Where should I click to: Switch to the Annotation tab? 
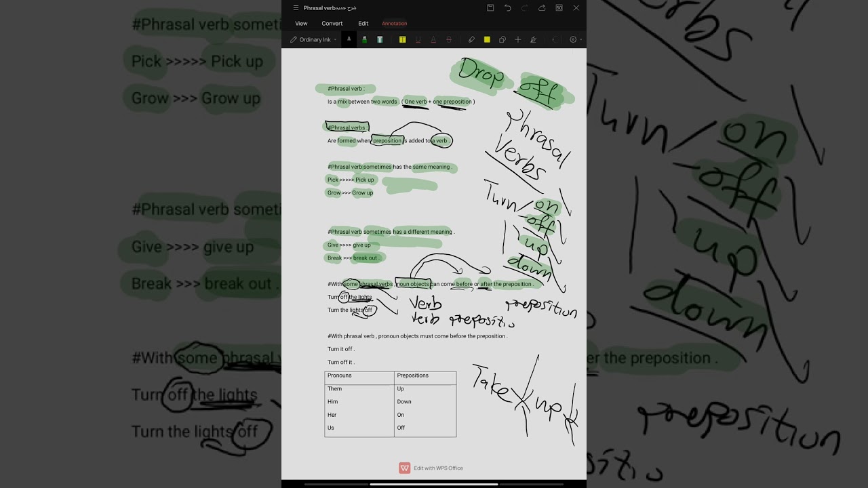coord(395,24)
